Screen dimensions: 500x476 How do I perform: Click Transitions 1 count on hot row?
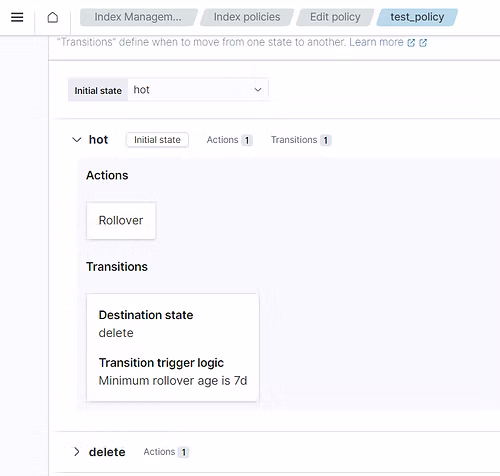click(301, 140)
